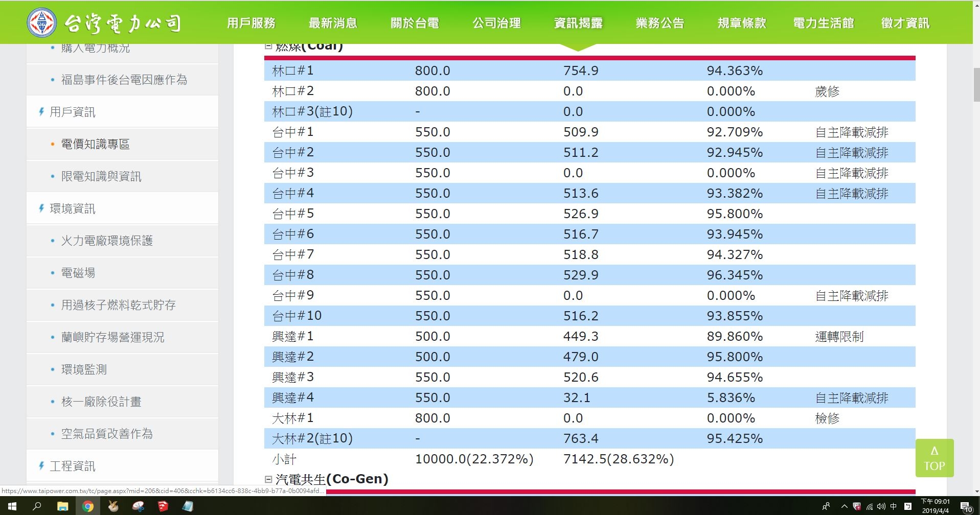980x515 pixels.
Task: Switch to Chrome in the taskbar
Action: coord(88,506)
